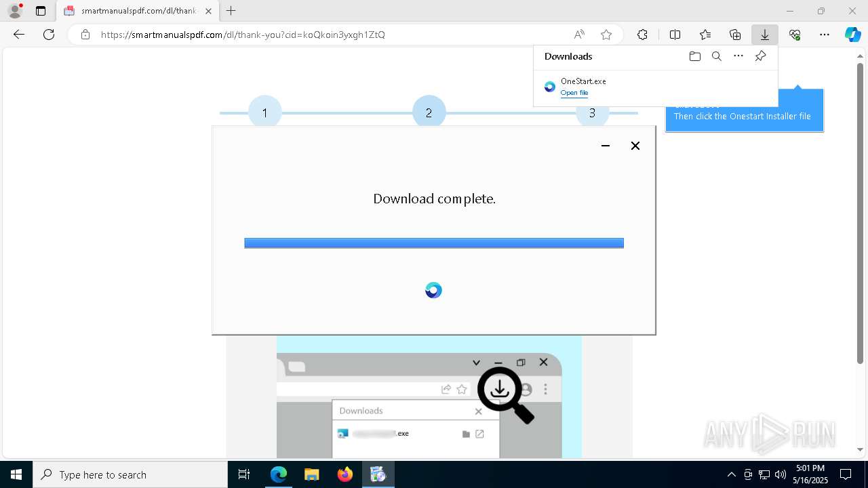Open a new browser tab
The width and height of the screenshot is (868, 488).
pos(231,11)
